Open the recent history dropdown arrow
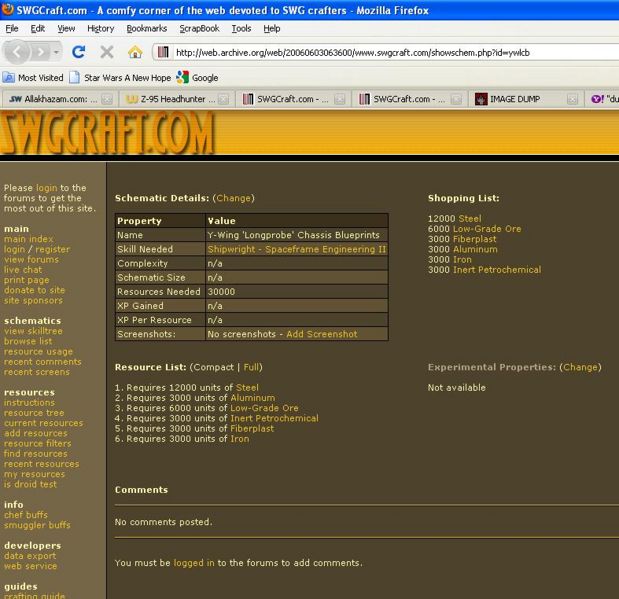 pos(55,51)
